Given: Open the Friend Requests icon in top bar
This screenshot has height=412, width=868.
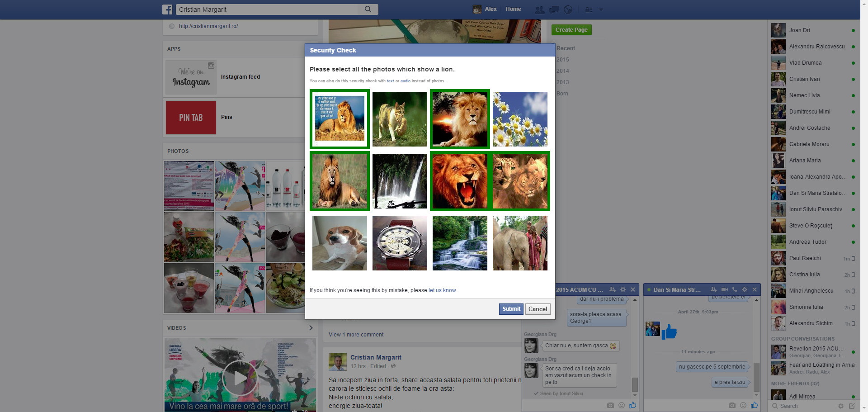Looking at the screenshot, I should tap(539, 9).
